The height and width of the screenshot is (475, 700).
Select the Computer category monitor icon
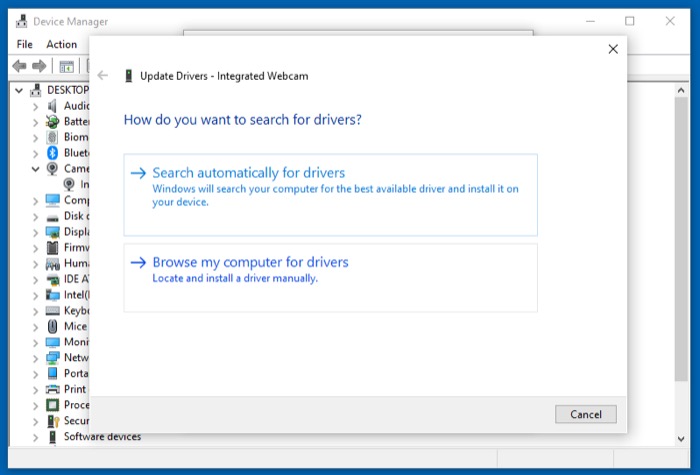click(52, 200)
